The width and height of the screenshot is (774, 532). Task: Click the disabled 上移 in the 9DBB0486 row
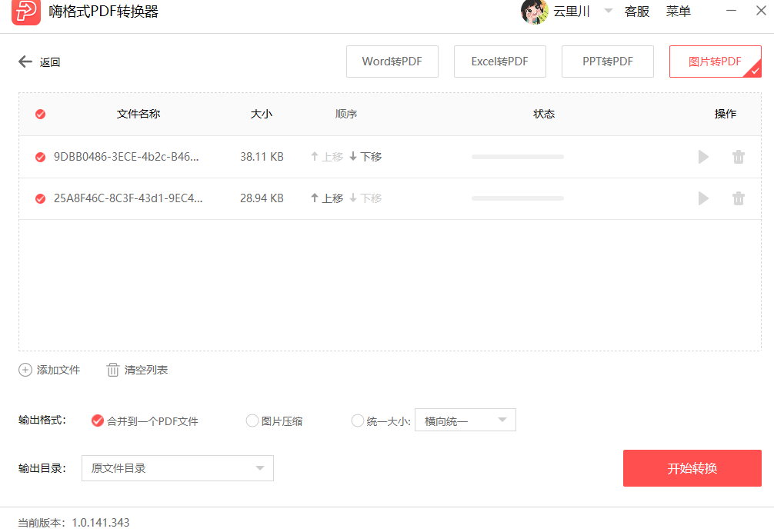pyautogui.click(x=327, y=157)
